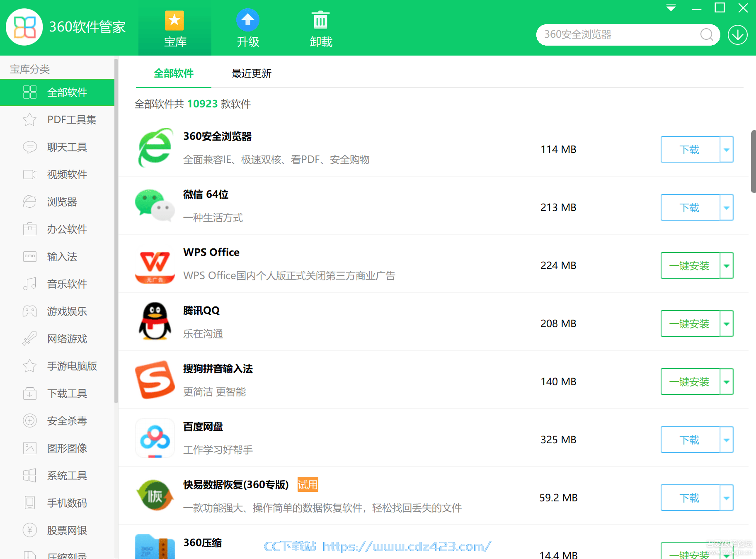The width and height of the screenshot is (756, 559).
Task: Select the 浏览器 category icon
Action: click(x=30, y=202)
